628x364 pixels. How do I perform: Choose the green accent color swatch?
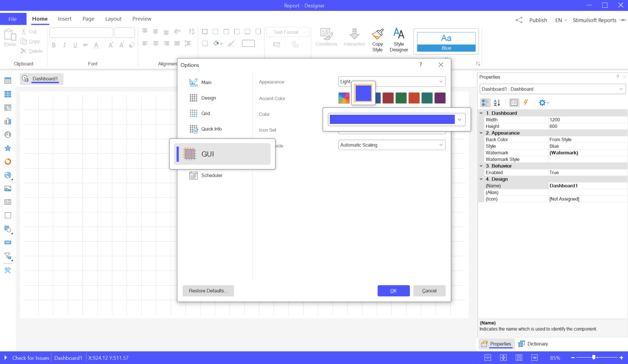[401, 98]
